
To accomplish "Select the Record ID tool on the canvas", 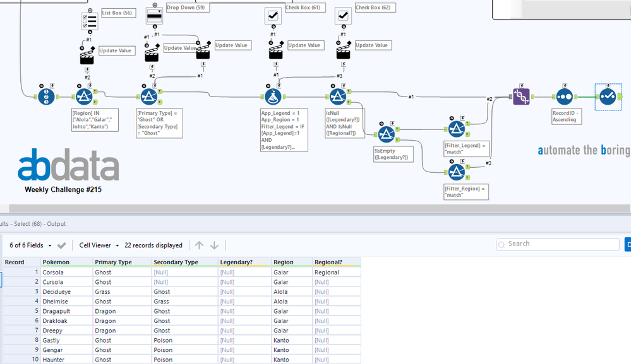I will pyautogui.click(x=46, y=97).
